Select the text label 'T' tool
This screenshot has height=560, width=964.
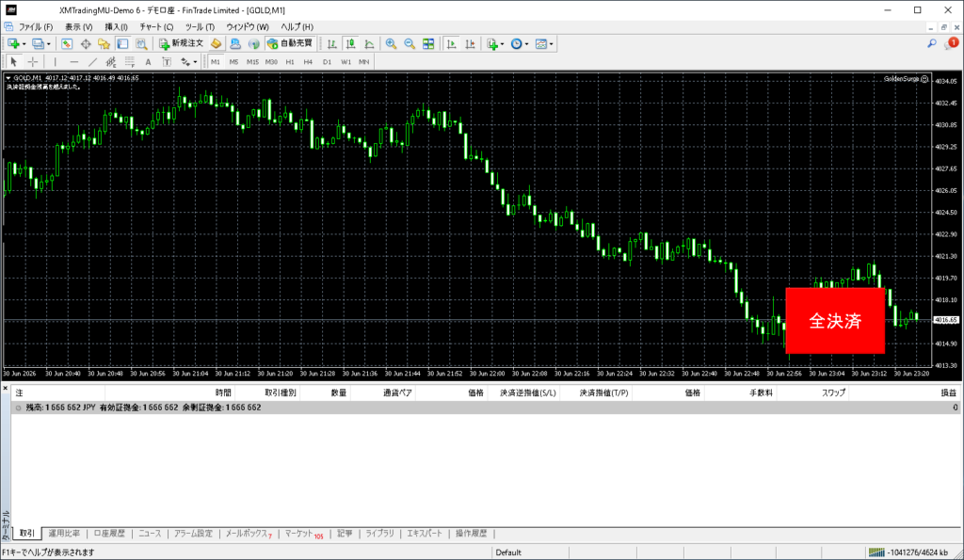click(167, 61)
